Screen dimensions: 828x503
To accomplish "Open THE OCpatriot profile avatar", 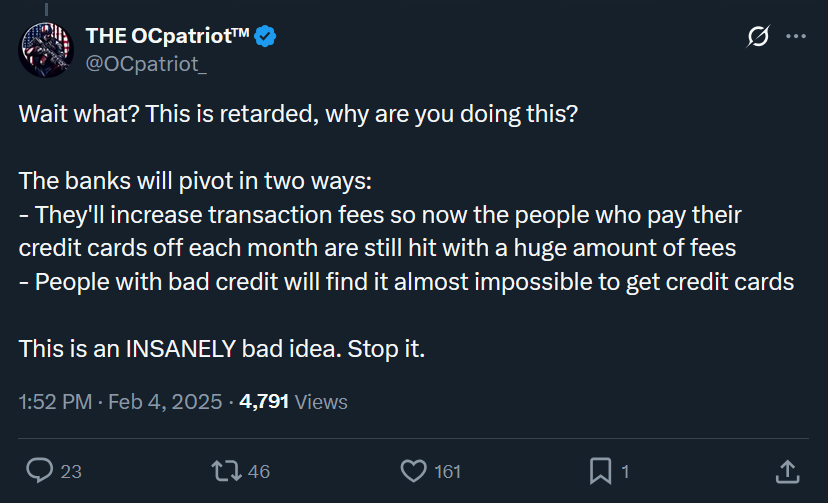I will (x=46, y=50).
